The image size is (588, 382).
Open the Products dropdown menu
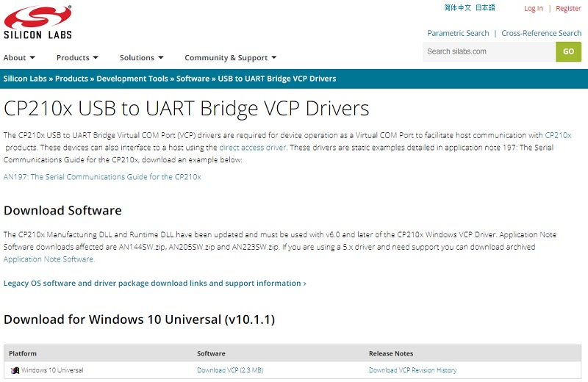pyautogui.click(x=77, y=58)
